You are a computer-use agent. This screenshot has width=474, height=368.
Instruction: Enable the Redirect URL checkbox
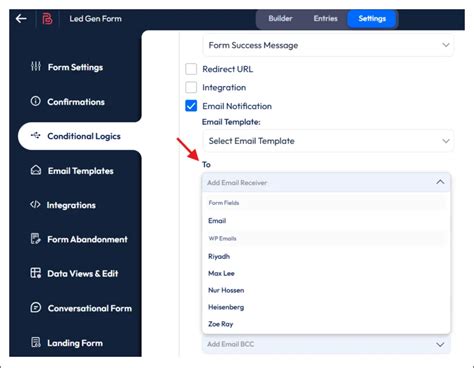point(191,69)
